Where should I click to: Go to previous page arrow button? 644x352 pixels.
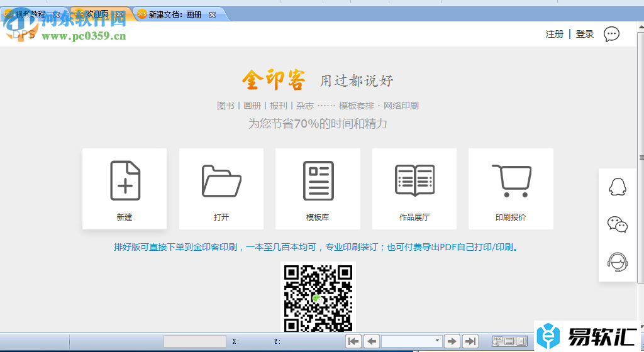point(372,341)
